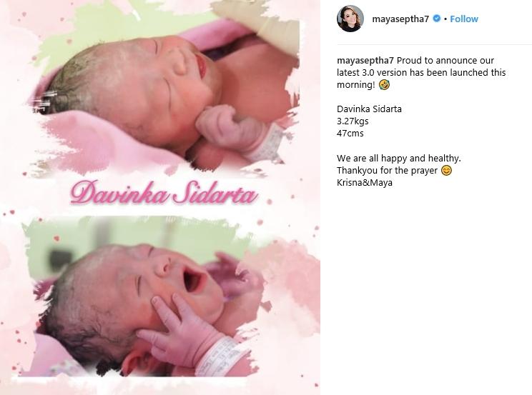Click the "Thankyou for the prayer" text

point(387,171)
